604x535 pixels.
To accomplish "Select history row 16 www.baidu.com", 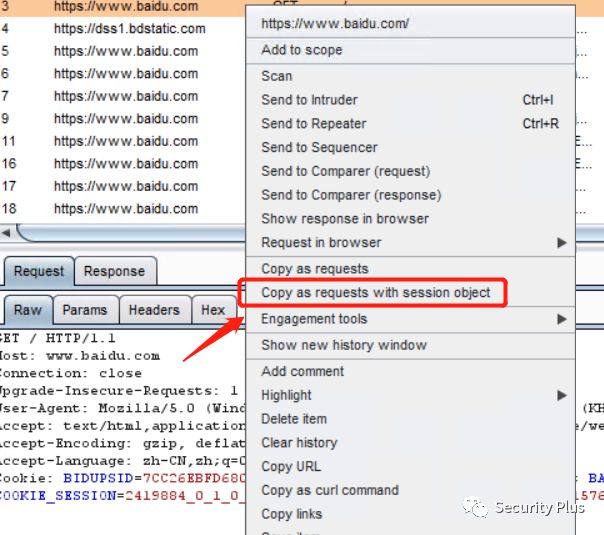I will pos(122,164).
